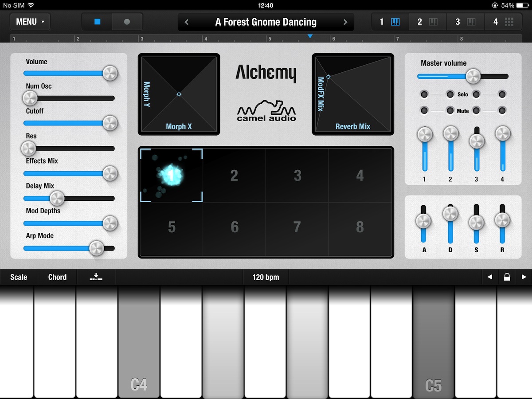Click the channel 3 level fader knob

click(x=477, y=142)
